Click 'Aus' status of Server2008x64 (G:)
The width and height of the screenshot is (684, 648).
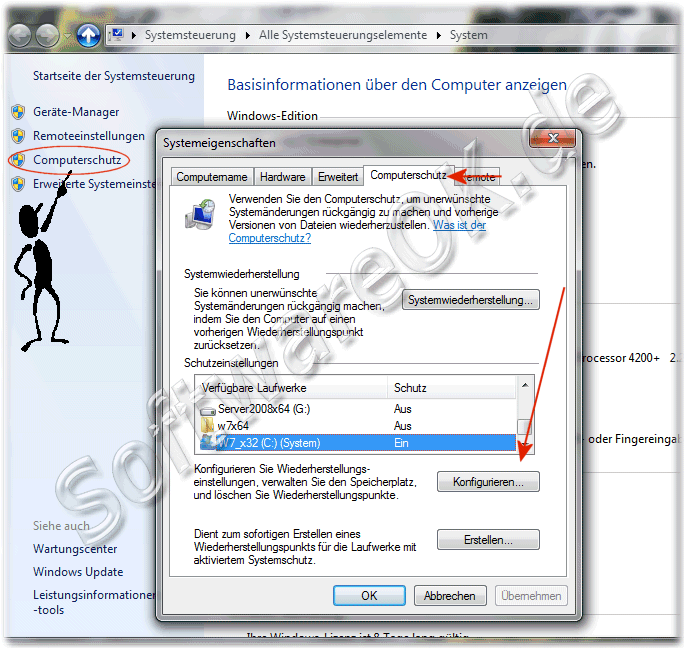click(x=403, y=409)
